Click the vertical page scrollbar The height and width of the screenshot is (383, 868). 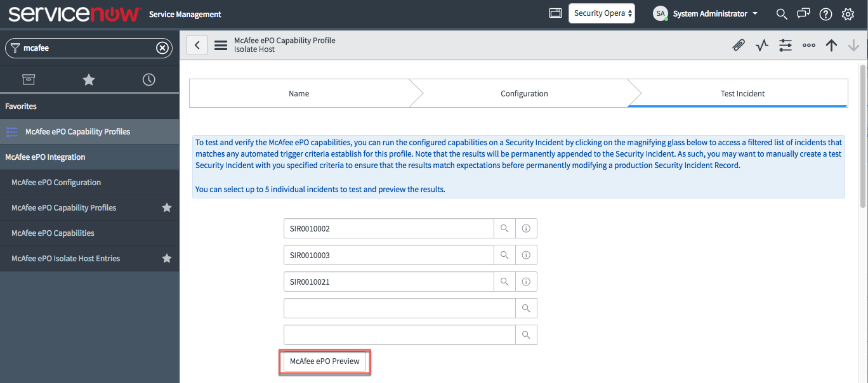click(x=863, y=136)
